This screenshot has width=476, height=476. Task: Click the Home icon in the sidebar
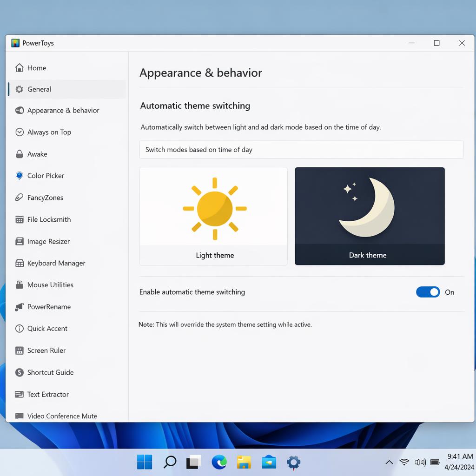tap(20, 68)
